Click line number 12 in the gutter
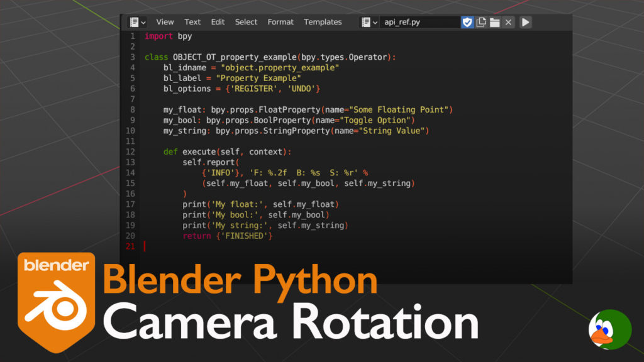The height and width of the screenshot is (362, 644). tap(131, 152)
